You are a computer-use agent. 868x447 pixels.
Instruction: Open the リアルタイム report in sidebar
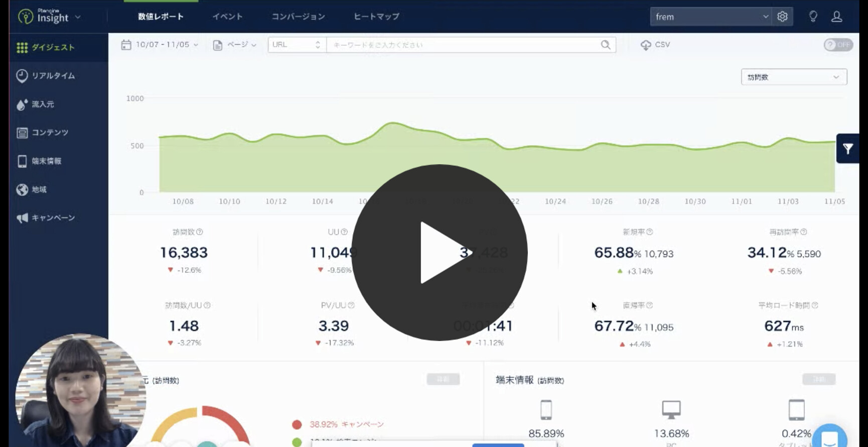(58, 76)
